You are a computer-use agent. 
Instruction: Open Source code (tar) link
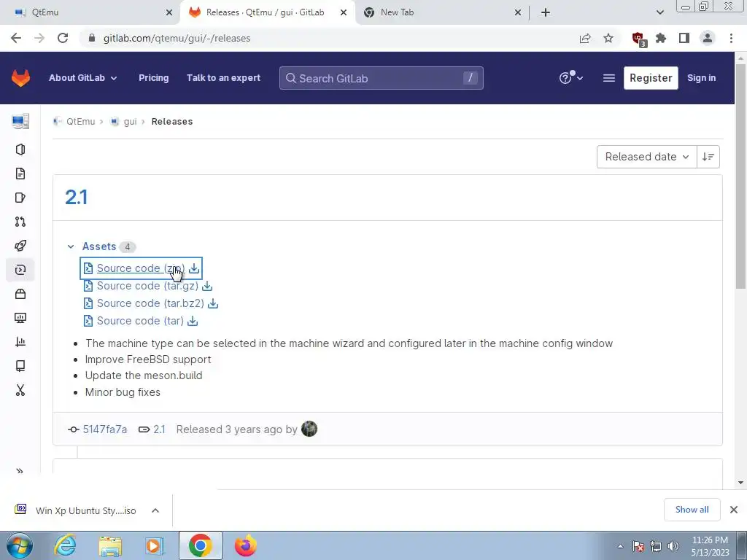click(x=140, y=321)
